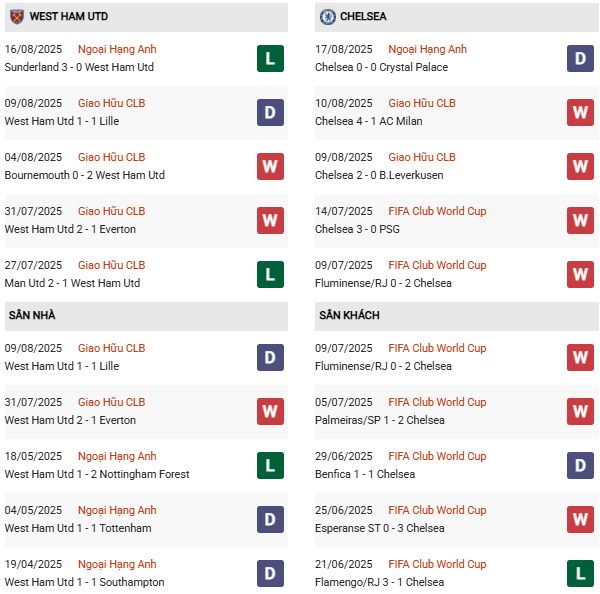Image resolution: width=600 pixels, height=594 pixels.
Task: Click the L badge for West Ham 1-2 Nottingham Forest
Action: point(270,466)
